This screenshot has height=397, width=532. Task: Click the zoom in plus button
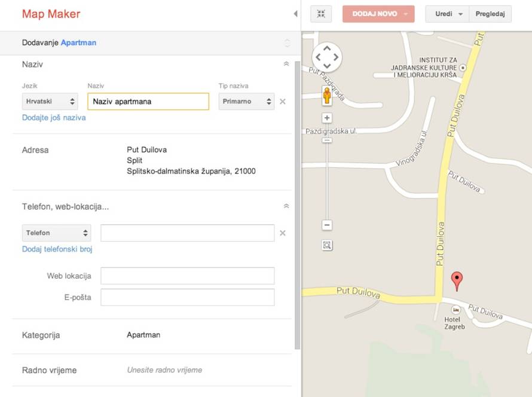[x=327, y=118]
